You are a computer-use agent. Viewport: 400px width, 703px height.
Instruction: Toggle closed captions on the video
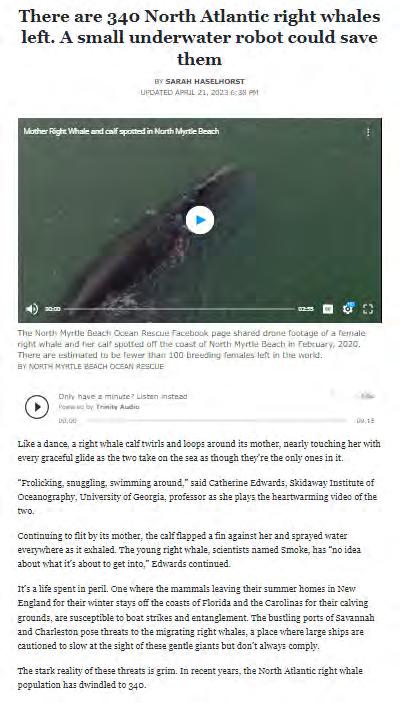(x=328, y=309)
